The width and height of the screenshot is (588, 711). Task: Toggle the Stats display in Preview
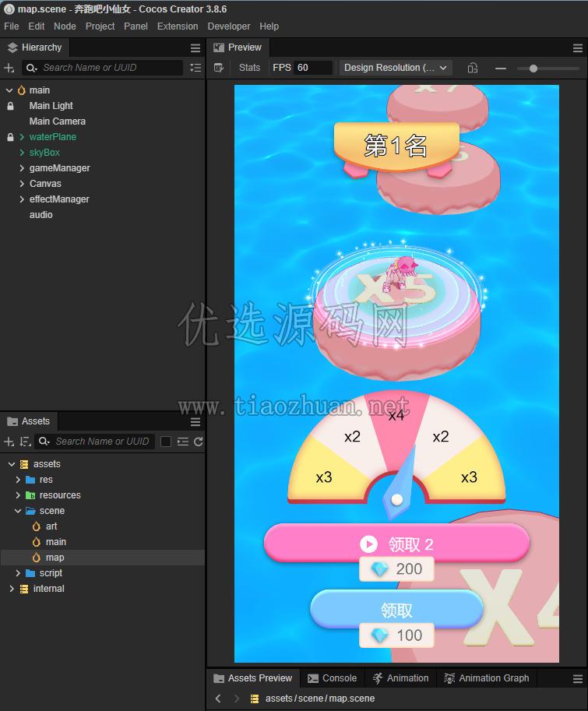(249, 68)
